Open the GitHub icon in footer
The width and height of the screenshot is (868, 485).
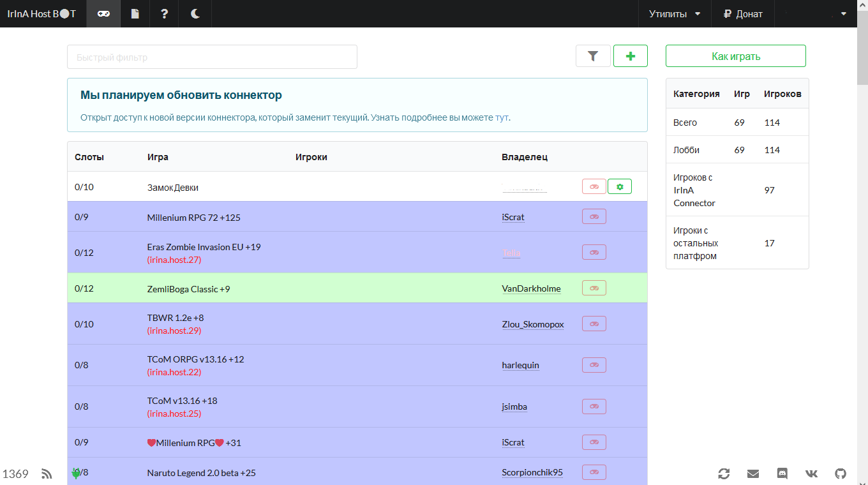click(x=841, y=474)
